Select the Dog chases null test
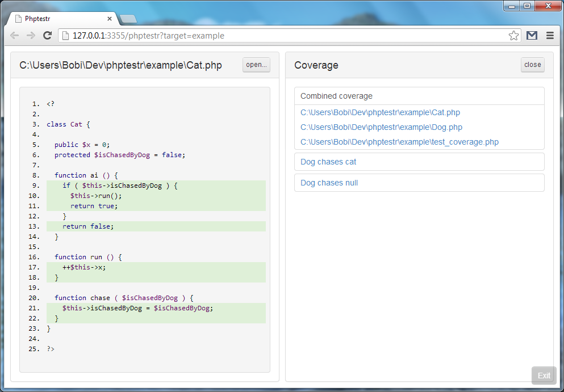 pyautogui.click(x=329, y=183)
